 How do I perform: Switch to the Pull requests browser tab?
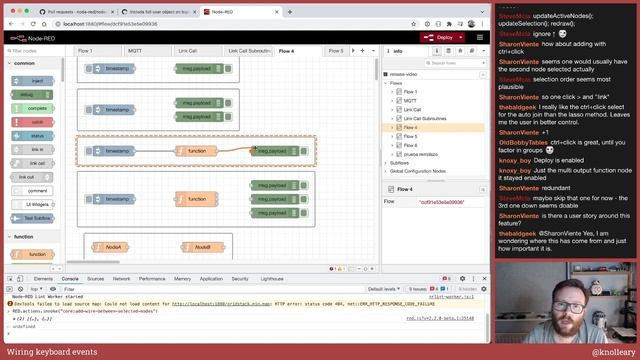[x=76, y=12]
